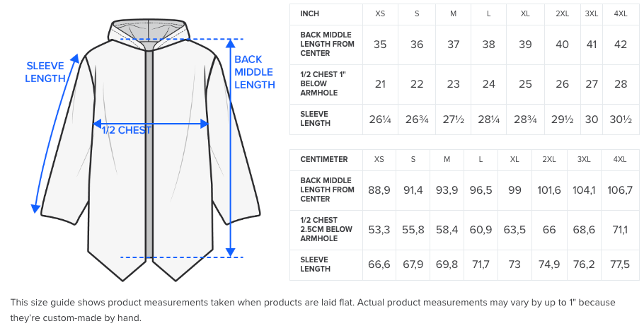This screenshot has height=326, width=644.
Task: Click the 1/2 CHEST label on the hoodie
Action: pyautogui.click(x=126, y=130)
